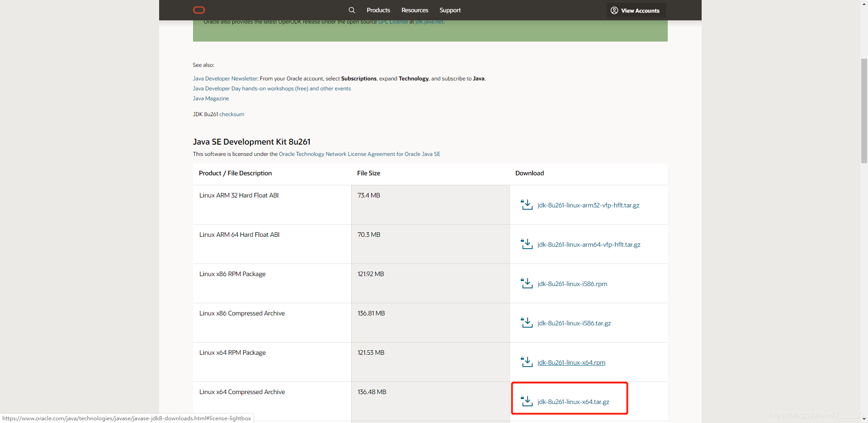This screenshot has height=423, width=868.
Task: Click the account icon beside View Accounts
Action: coord(614,10)
